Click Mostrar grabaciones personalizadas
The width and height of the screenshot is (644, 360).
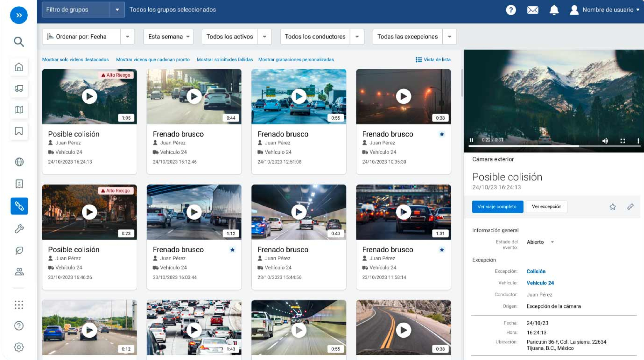pyautogui.click(x=296, y=59)
